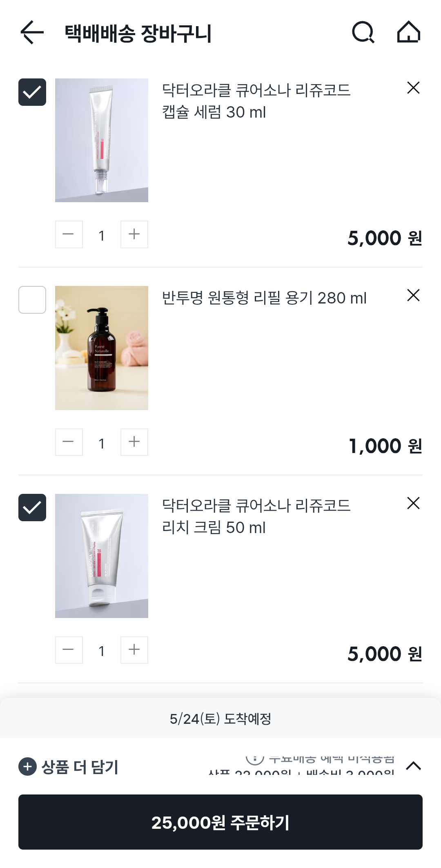Tap 상품 더 담기 to add more products

69,767
